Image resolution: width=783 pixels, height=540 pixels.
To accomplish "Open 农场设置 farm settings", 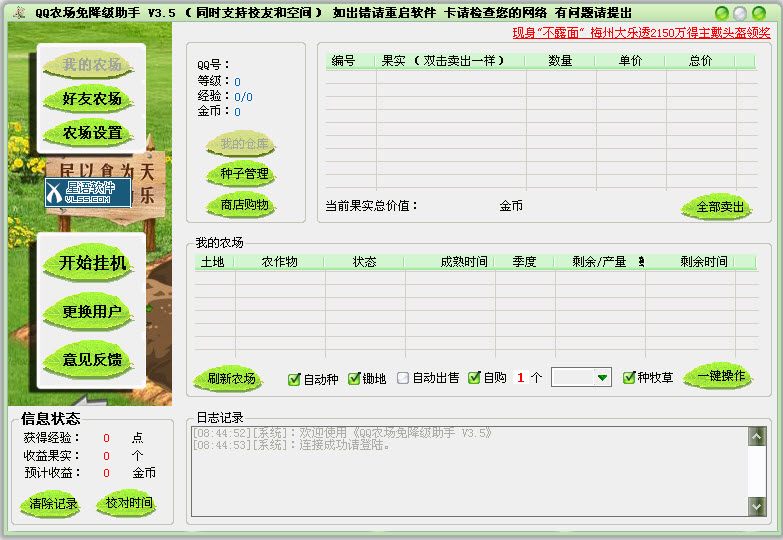I will pos(90,133).
